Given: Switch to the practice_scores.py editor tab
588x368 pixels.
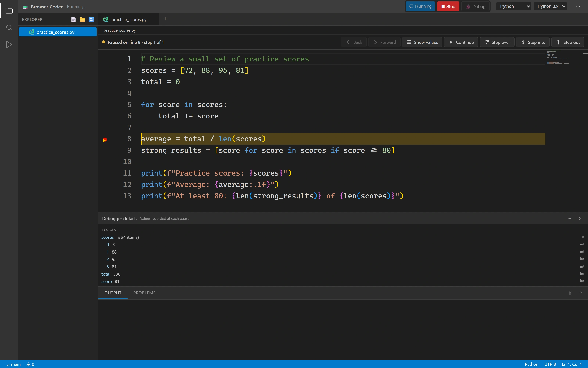Looking at the screenshot, I should [129, 20].
